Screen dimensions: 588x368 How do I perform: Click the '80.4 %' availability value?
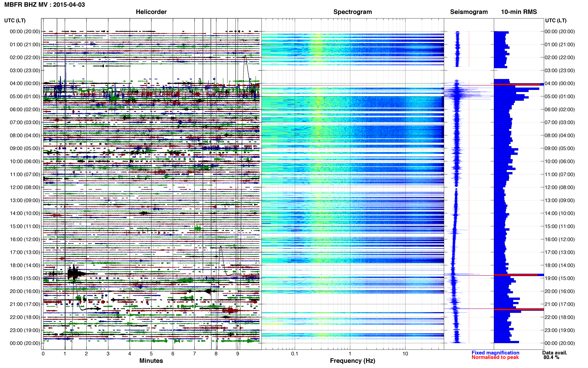tap(552, 357)
